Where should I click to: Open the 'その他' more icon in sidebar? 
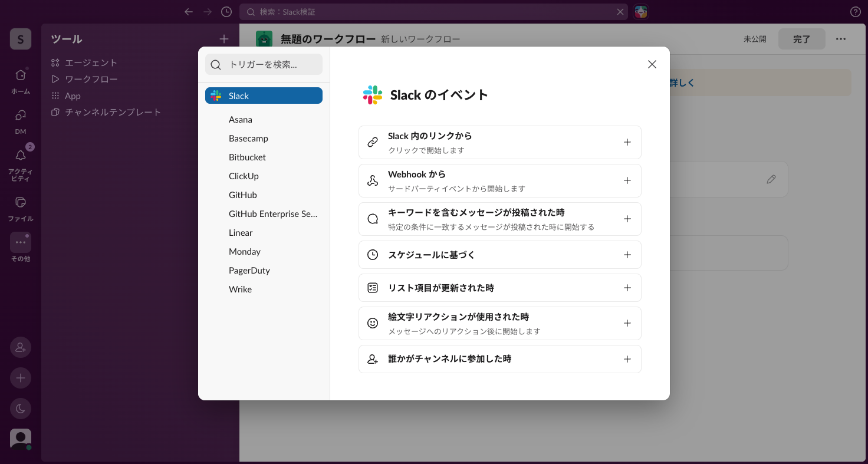(21, 242)
